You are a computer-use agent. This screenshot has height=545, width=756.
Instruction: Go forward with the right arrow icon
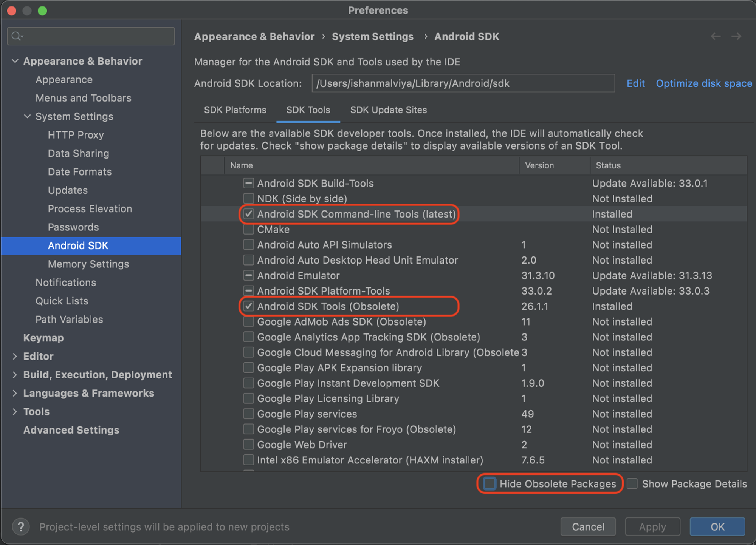pos(736,36)
